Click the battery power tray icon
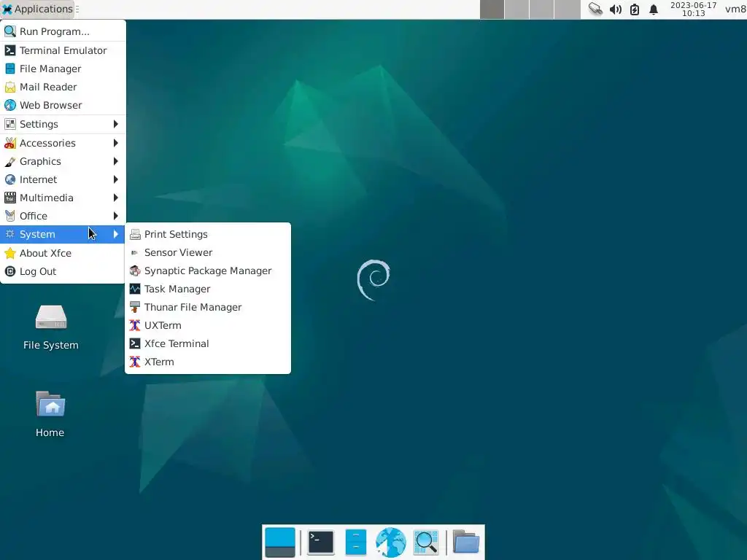Viewport: 747px width, 560px height. point(635,9)
